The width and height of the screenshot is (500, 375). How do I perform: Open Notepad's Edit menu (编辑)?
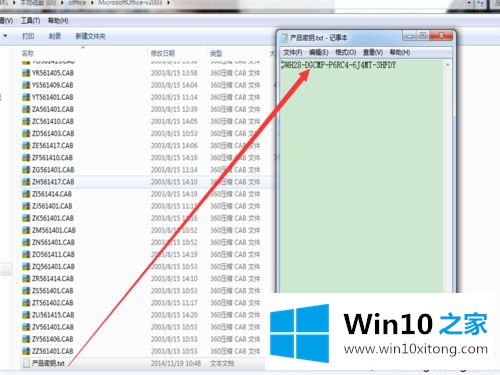[x=319, y=52]
